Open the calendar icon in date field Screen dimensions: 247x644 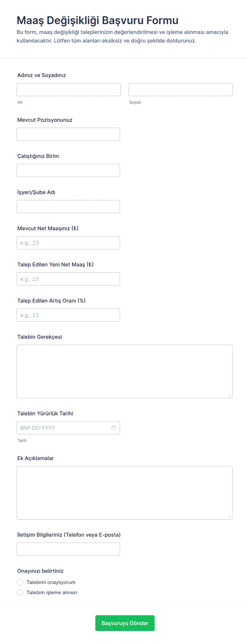114,428
